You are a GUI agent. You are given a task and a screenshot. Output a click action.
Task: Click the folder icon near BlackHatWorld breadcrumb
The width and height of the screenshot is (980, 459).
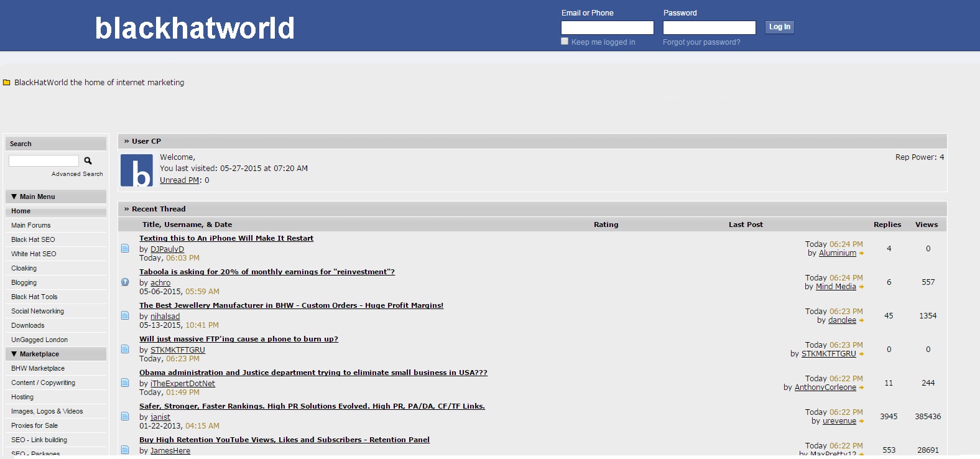tap(7, 82)
